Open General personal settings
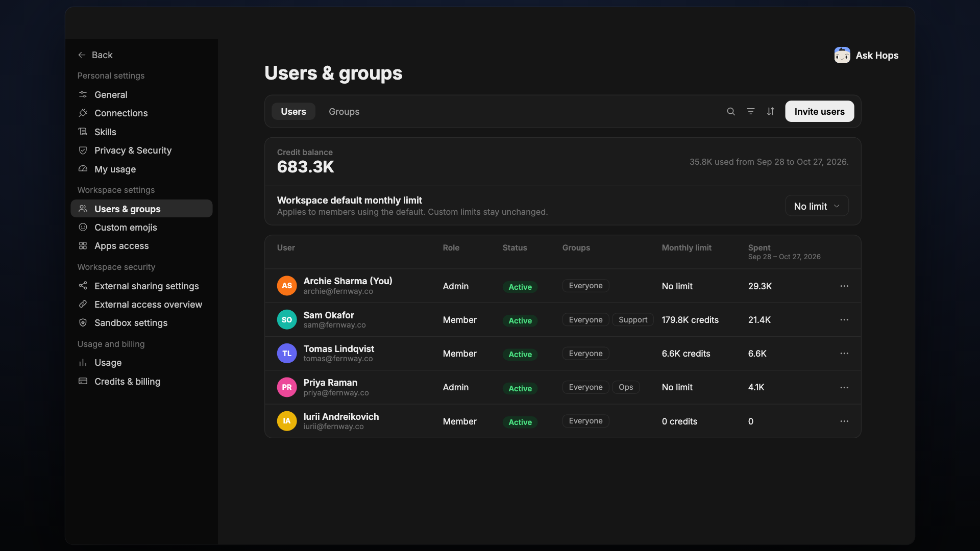 [x=141, y=94]
